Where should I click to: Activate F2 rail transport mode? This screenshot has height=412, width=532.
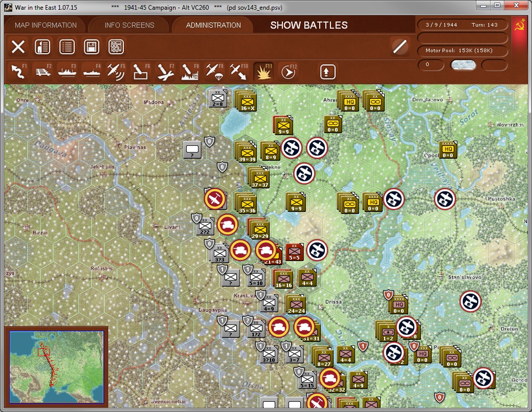click(43, 71)
